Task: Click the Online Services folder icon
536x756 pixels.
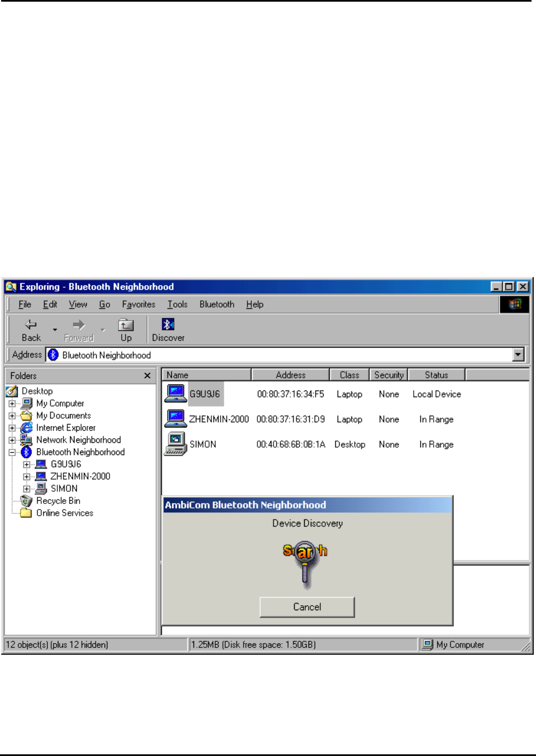Action: coord(27,513)
